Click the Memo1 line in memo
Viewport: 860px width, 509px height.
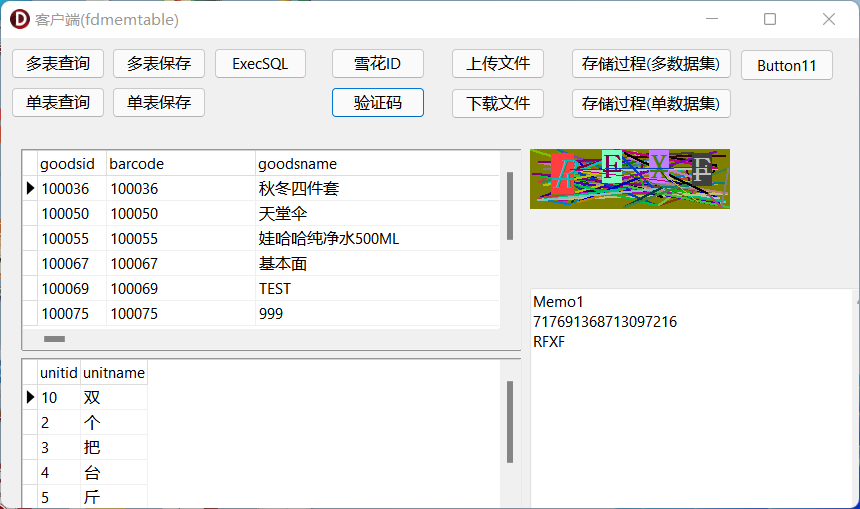[x=558, y=302]
